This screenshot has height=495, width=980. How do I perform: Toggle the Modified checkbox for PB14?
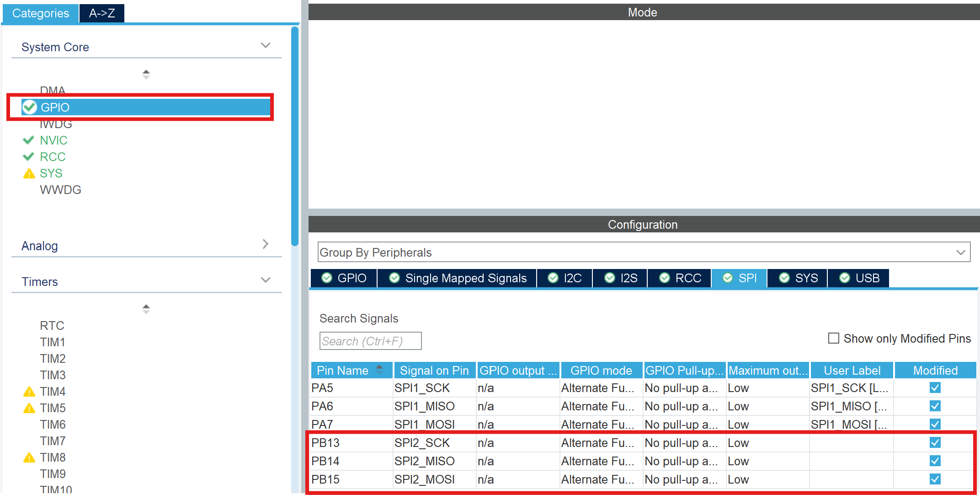pyautogui.click(x=935, y=461)
